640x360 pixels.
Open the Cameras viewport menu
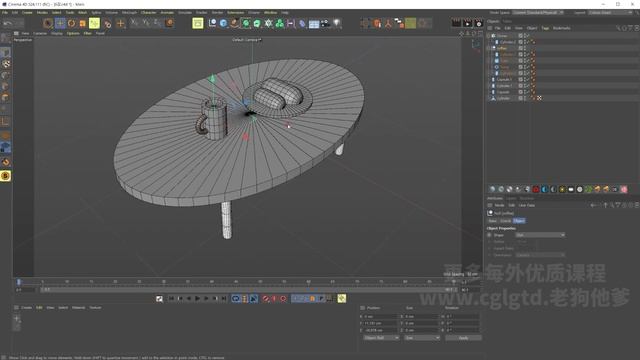[40, 33]
